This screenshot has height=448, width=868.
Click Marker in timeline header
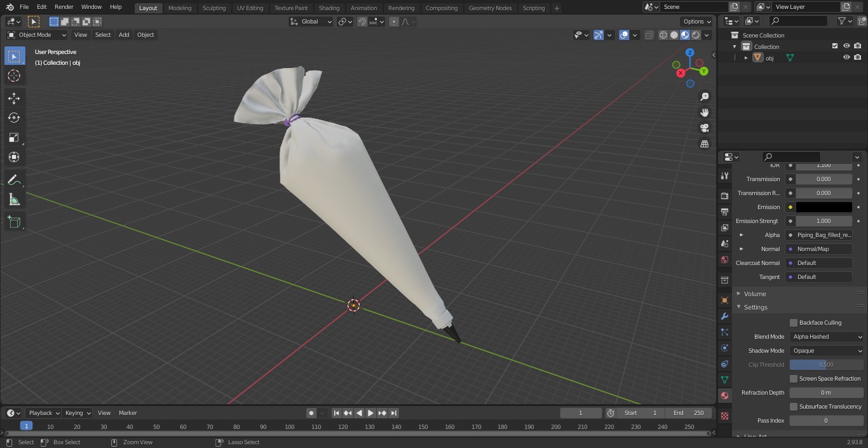(x=128, y=413)
